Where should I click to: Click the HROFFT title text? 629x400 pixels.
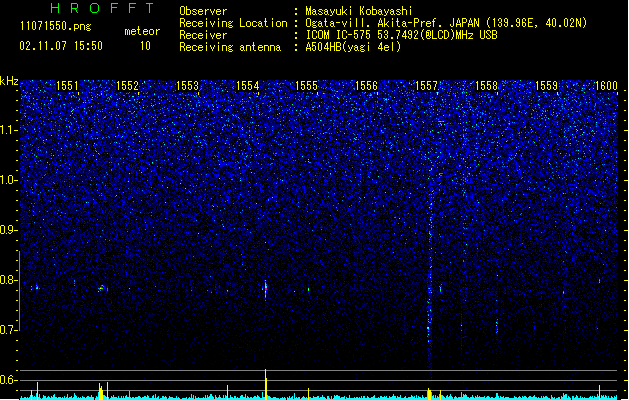coord(102,8)
